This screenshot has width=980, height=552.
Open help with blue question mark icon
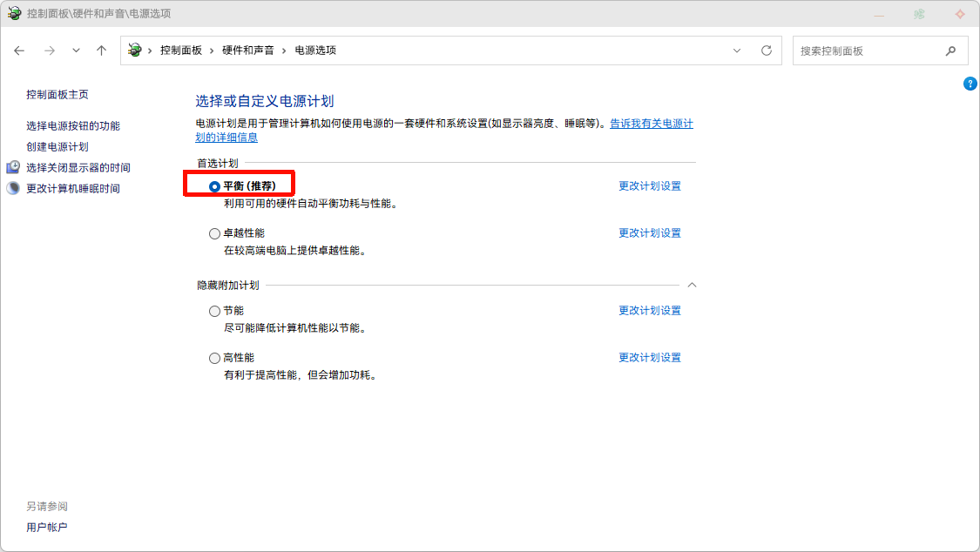(x=970, y=84)
